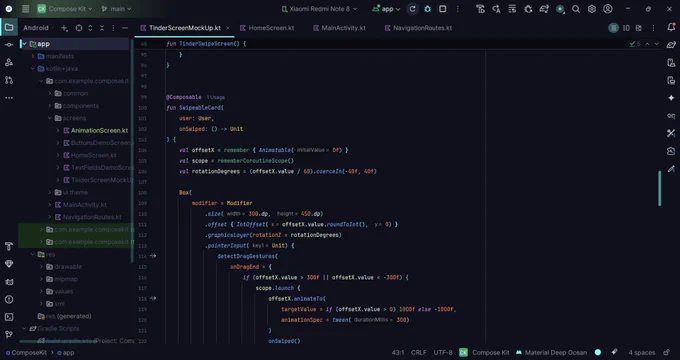The height and width of the screenshot is (360, 680).
Task: Open Notifications bell icon
Action: click(x=671, y=27)
